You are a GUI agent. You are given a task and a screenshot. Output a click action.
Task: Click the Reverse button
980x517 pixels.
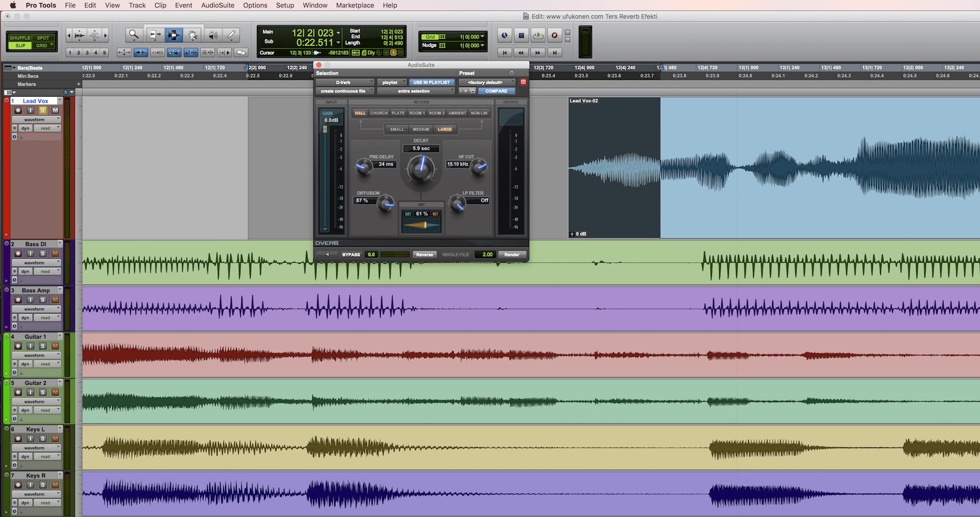424,254
